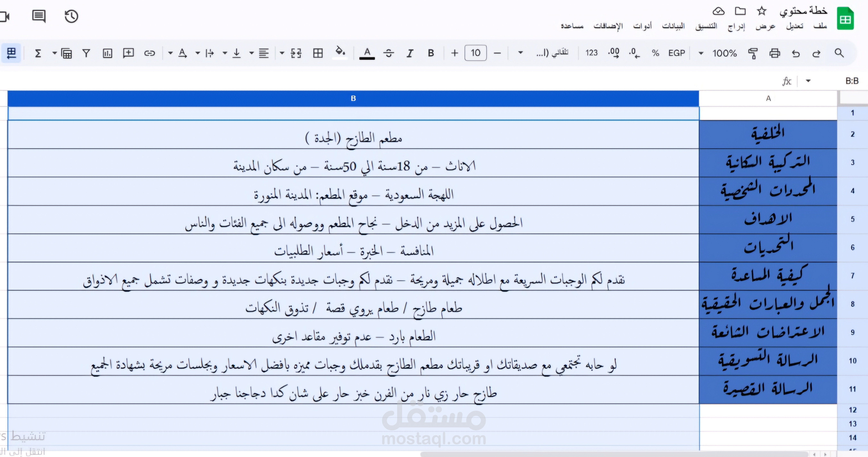The width and height of the screenshot is (868, 457).
Task: Expand text rotation dropdown arrow
Action: coord(171,53)
